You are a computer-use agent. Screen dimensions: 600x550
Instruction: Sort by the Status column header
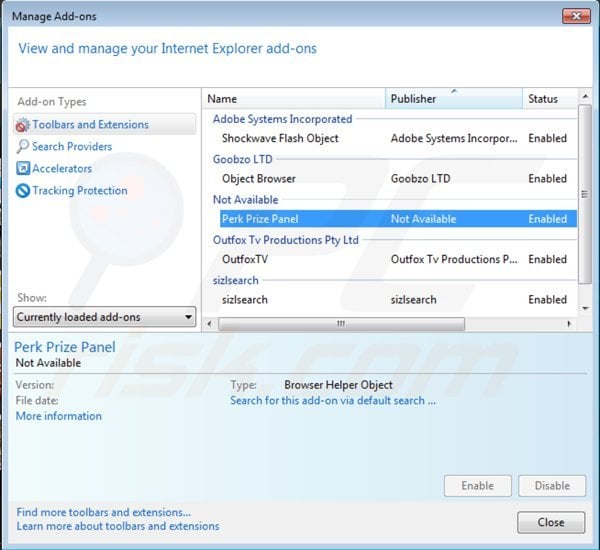coord(550,99)
